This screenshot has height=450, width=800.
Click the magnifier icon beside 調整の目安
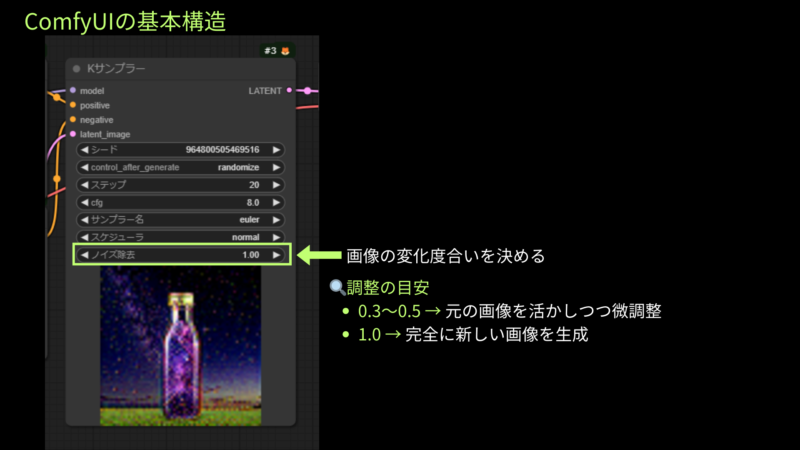coord(337,287)
